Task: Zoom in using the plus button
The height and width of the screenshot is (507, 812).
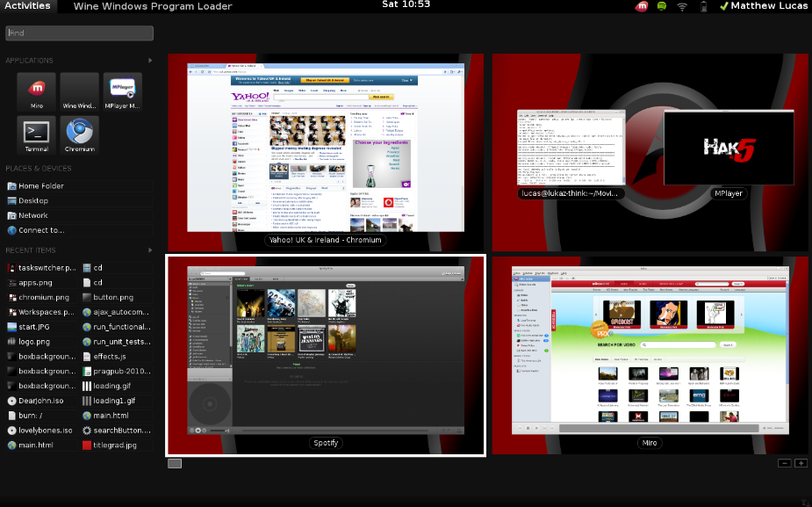Action: point(801,462)
